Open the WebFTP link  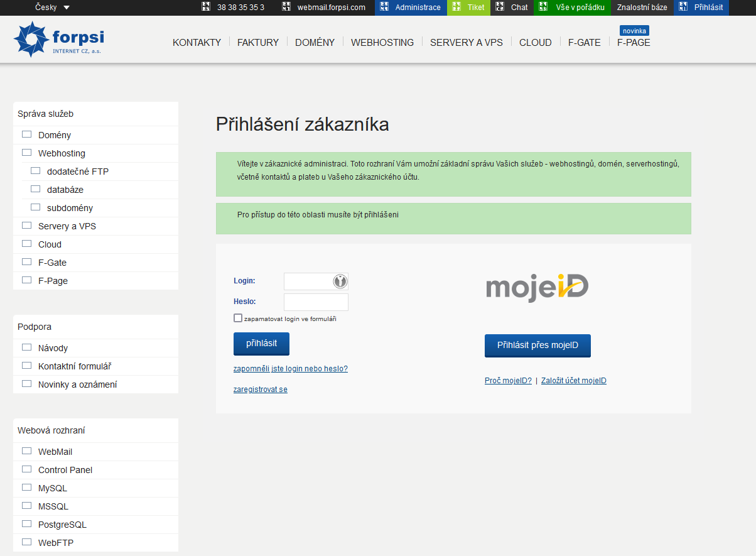[x=56, y=543]
